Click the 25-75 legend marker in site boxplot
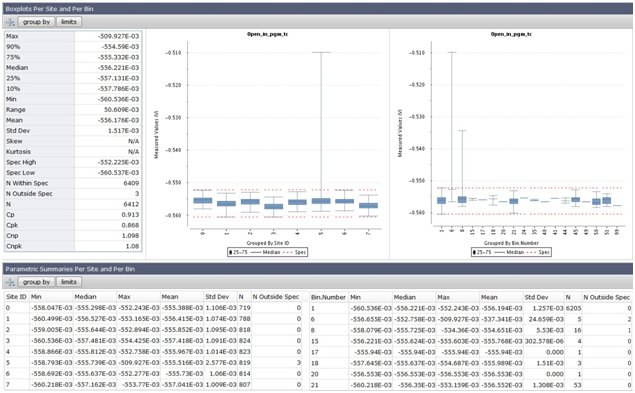 click(231, 252)
